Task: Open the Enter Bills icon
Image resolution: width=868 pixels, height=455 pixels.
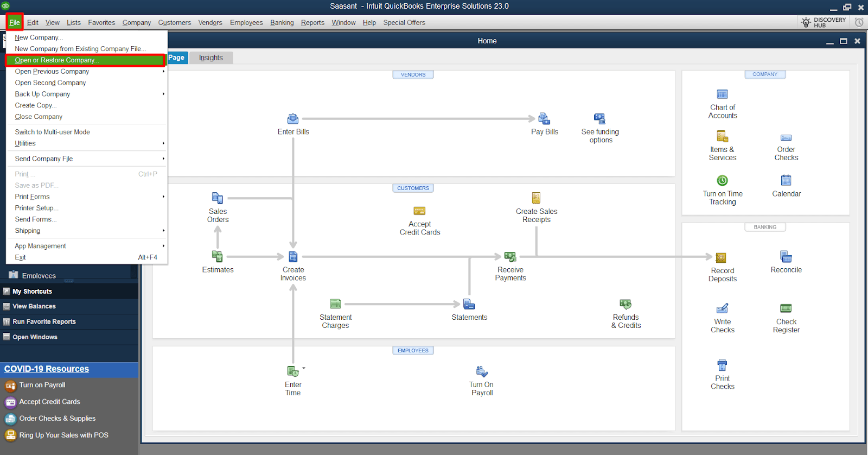Action: tap(293, 119)
